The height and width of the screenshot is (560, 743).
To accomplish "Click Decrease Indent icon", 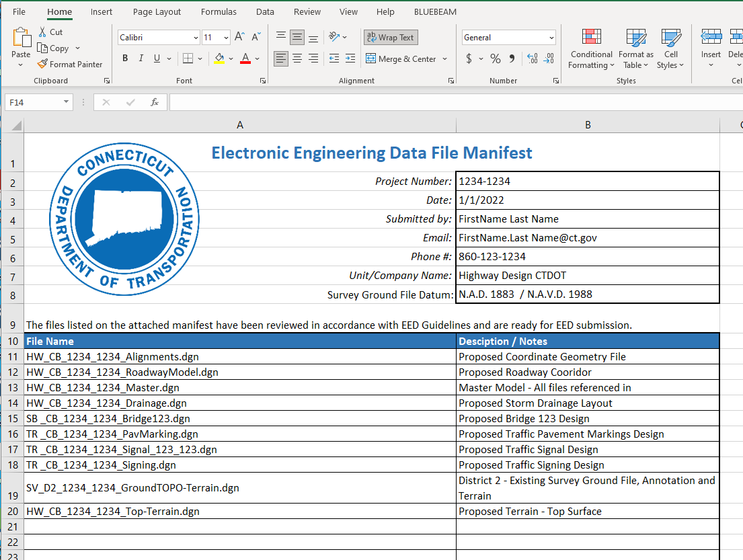I will tap(334, 58).
